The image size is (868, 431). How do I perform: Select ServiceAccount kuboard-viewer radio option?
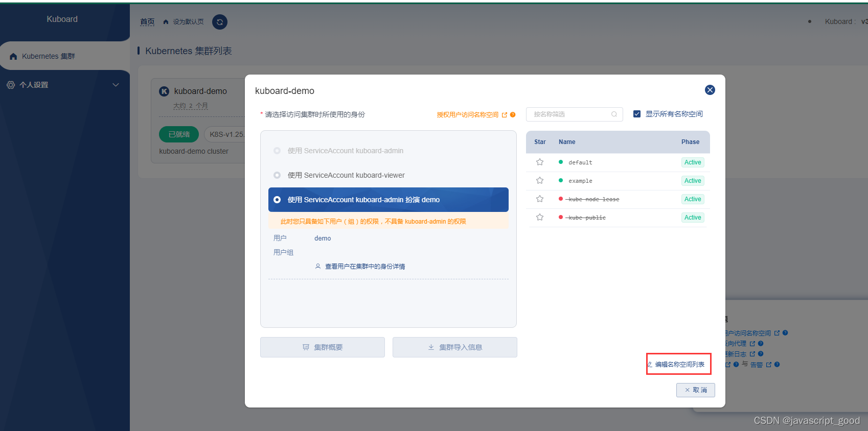click(277, 175)
